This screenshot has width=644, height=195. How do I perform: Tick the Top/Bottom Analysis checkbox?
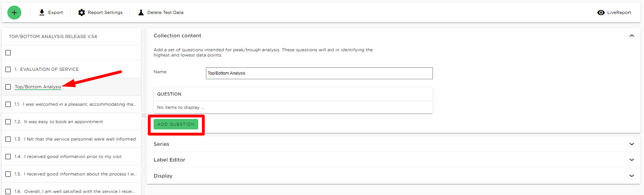[x=8, y=87]
